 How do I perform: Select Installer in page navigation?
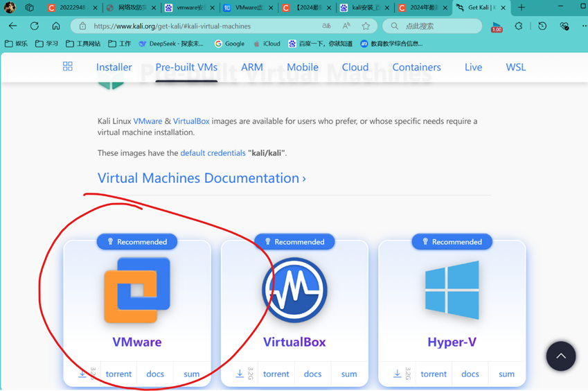pyautogui.click(x=114, y=67)
